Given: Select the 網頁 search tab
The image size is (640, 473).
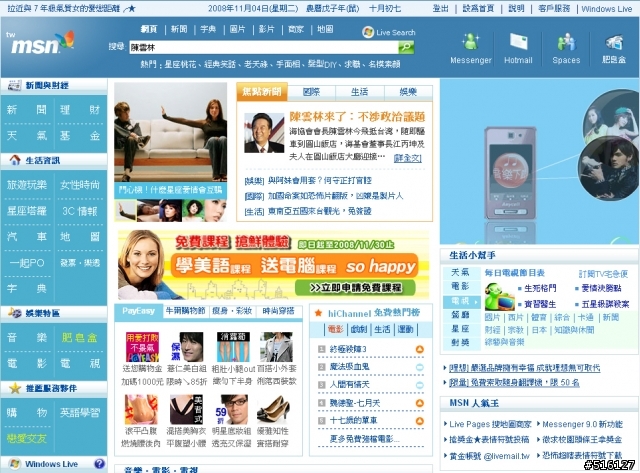Looking at the screenshot, I should tap(149, 29).
